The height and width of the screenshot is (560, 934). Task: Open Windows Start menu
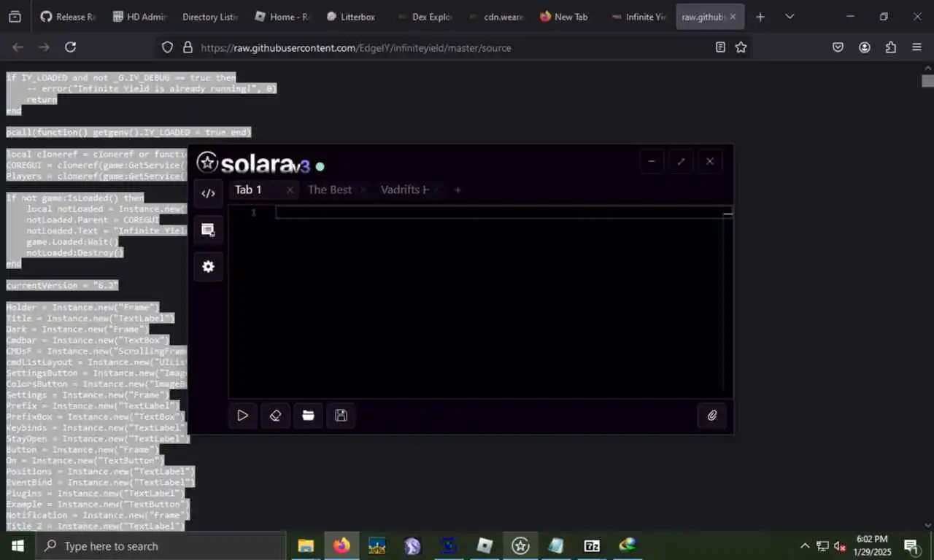(x=18, y=545)
